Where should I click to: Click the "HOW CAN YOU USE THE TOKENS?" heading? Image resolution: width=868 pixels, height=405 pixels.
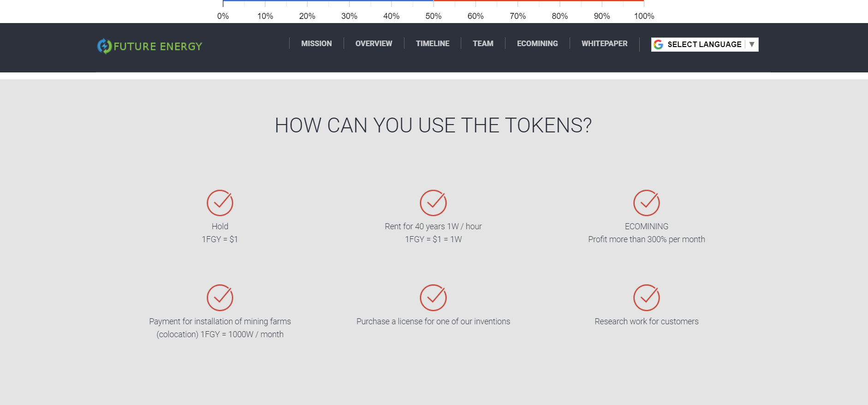[x=433, y=125]
